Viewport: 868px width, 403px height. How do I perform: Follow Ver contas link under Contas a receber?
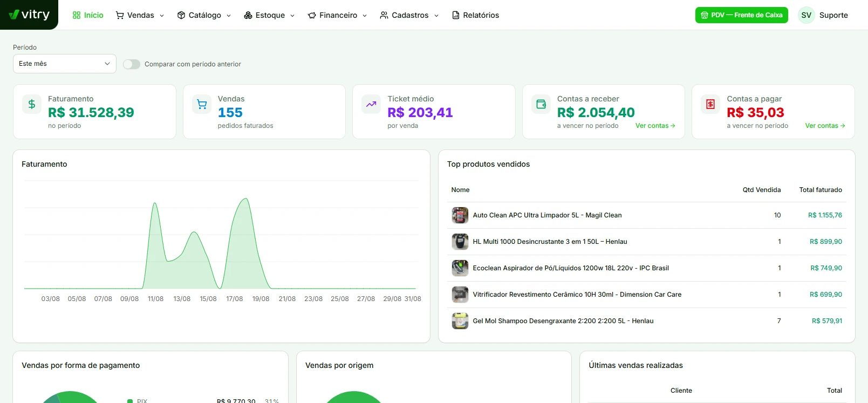(655, 126)
